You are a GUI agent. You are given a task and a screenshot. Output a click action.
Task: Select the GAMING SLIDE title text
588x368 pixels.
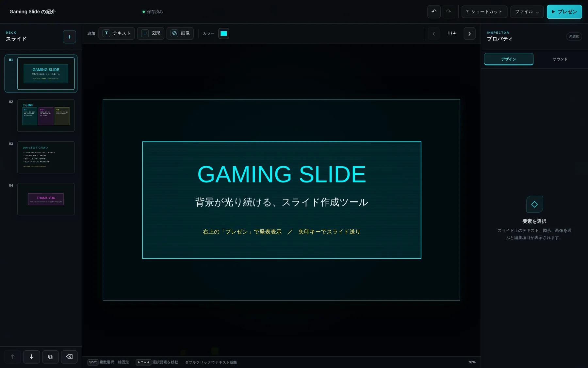[282, 174]
